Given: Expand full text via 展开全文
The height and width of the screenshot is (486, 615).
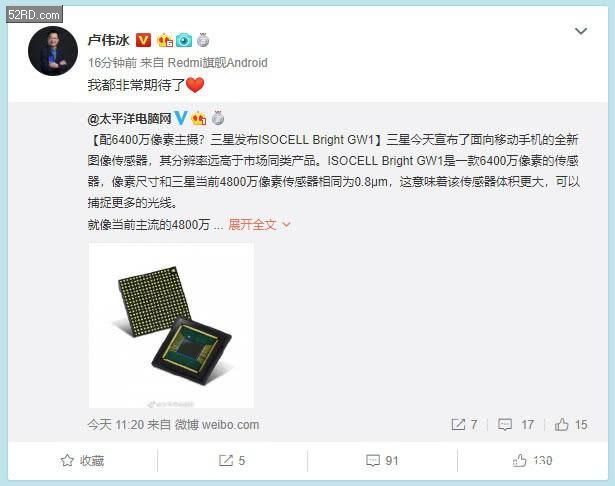Looking at the screenshot, I should (x=259, y=225).
